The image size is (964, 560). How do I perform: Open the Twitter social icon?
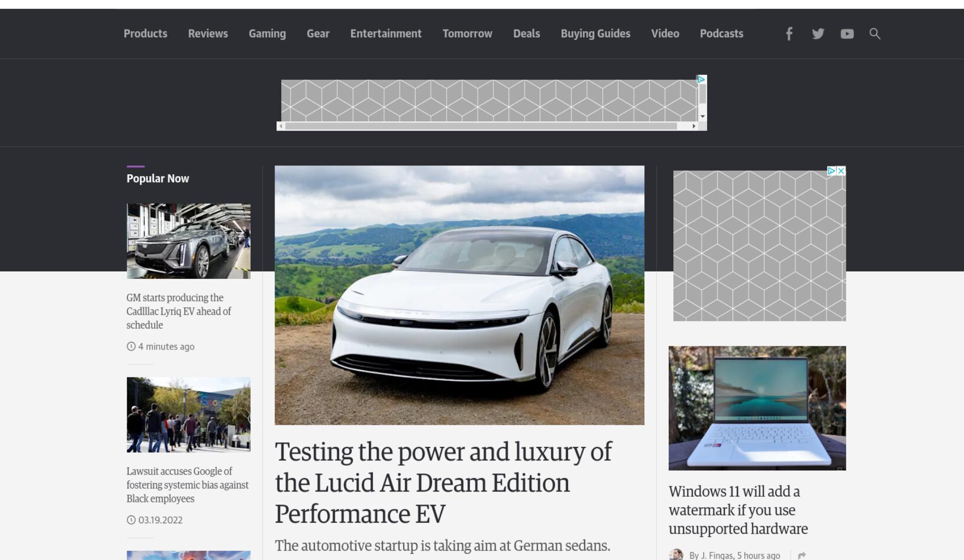818,34
